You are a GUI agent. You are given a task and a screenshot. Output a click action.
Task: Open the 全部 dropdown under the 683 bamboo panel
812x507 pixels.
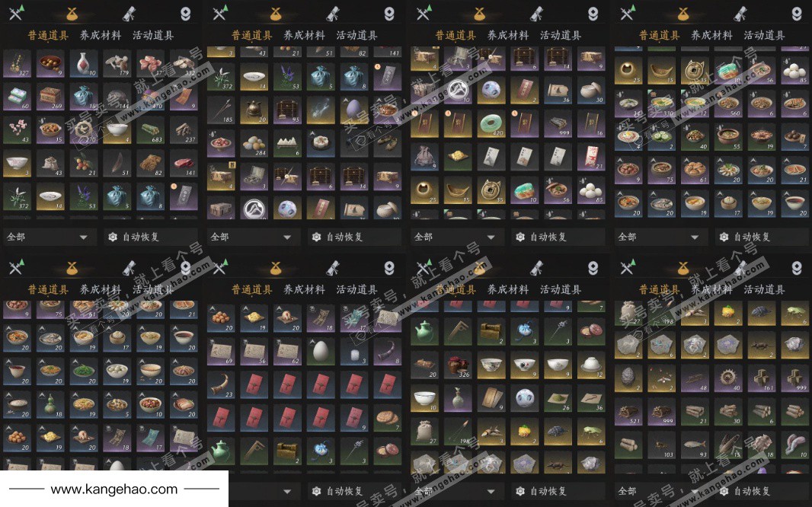[50, 237]
